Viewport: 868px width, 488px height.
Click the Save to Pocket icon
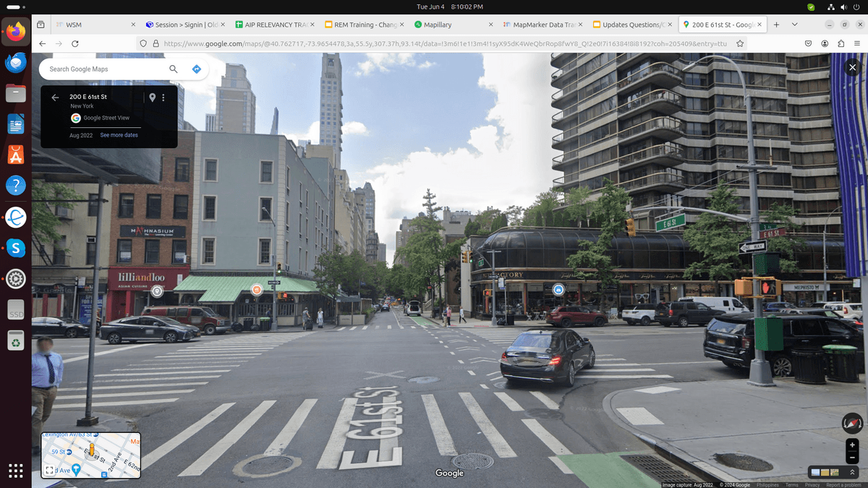[808, 43]
